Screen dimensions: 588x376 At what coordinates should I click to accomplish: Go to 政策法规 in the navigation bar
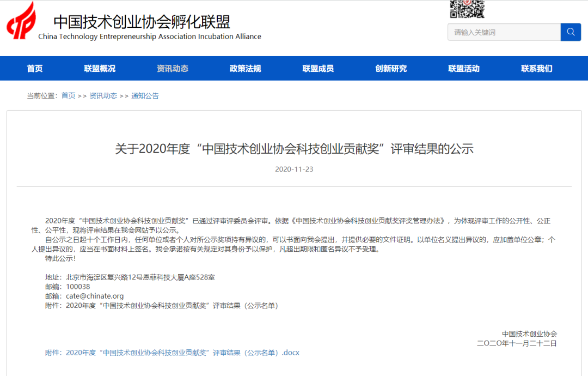coord(245,69)
